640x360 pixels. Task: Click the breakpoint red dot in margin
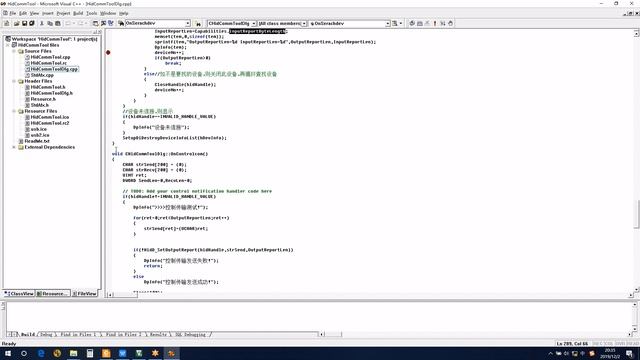tap(108, 52)
